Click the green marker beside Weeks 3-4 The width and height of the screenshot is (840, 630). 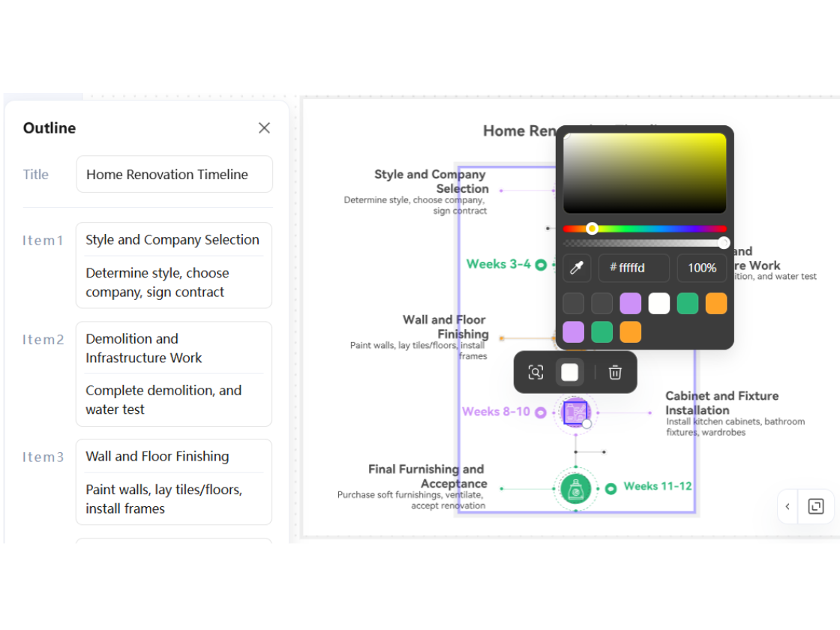click(540, 265)
